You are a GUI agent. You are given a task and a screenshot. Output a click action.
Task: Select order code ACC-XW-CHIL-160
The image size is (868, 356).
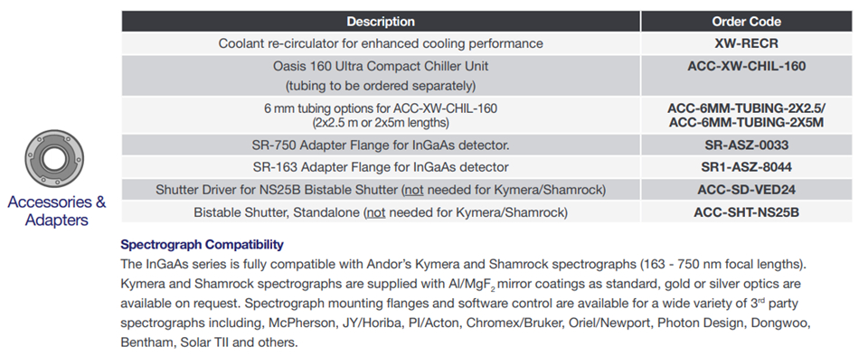point(746,66)
